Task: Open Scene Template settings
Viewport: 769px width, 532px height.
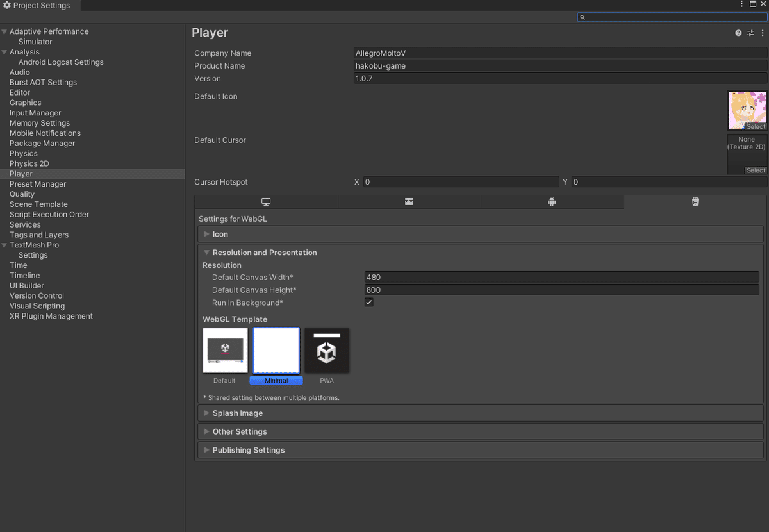Action: tap(38, 204)
